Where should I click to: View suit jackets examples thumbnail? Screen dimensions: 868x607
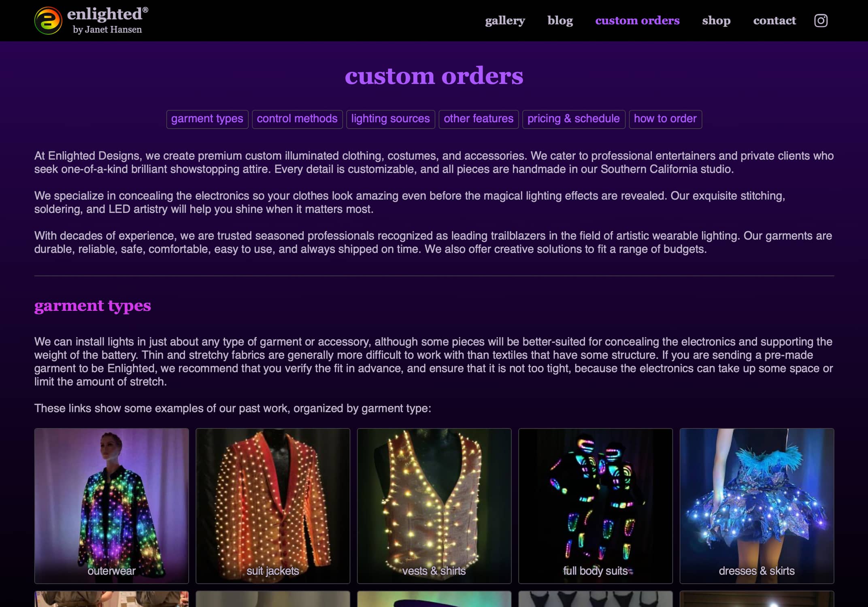point(273,506)
